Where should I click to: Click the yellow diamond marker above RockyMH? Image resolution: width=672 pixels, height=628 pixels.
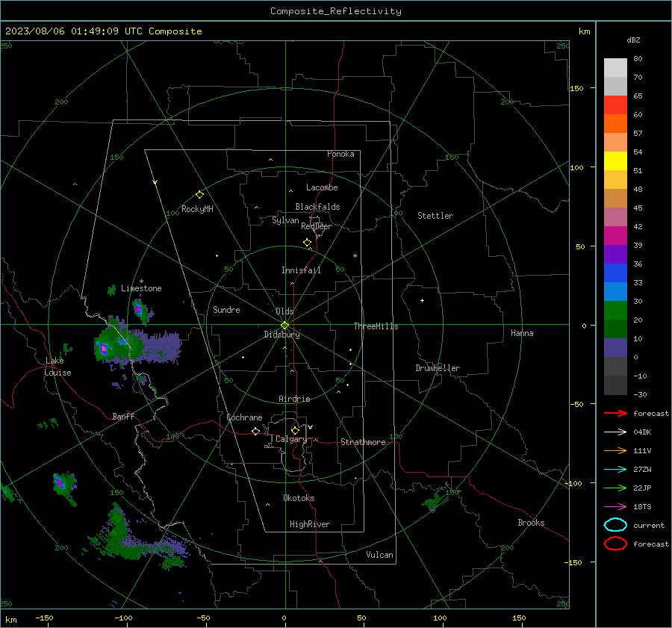point(199,195)
